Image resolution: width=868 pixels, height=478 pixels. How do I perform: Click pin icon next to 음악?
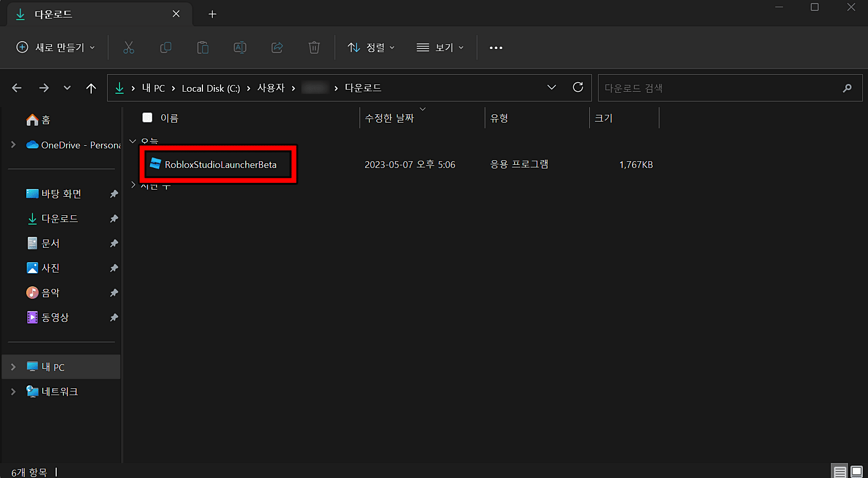click(114, 293)
